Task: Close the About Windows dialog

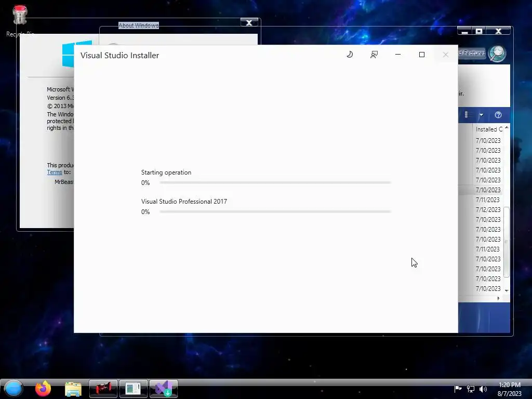Action: (249, 22)
